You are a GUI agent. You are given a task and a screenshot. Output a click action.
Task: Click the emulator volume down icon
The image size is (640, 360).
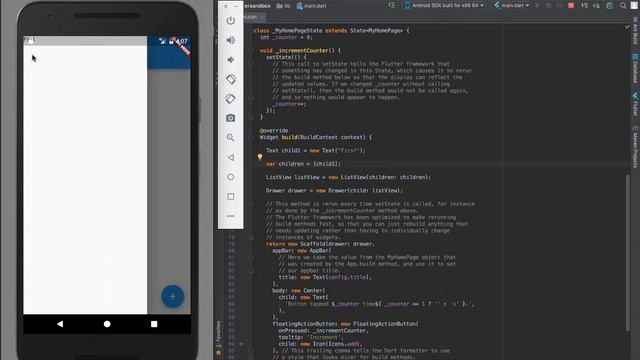coord(231,60)
